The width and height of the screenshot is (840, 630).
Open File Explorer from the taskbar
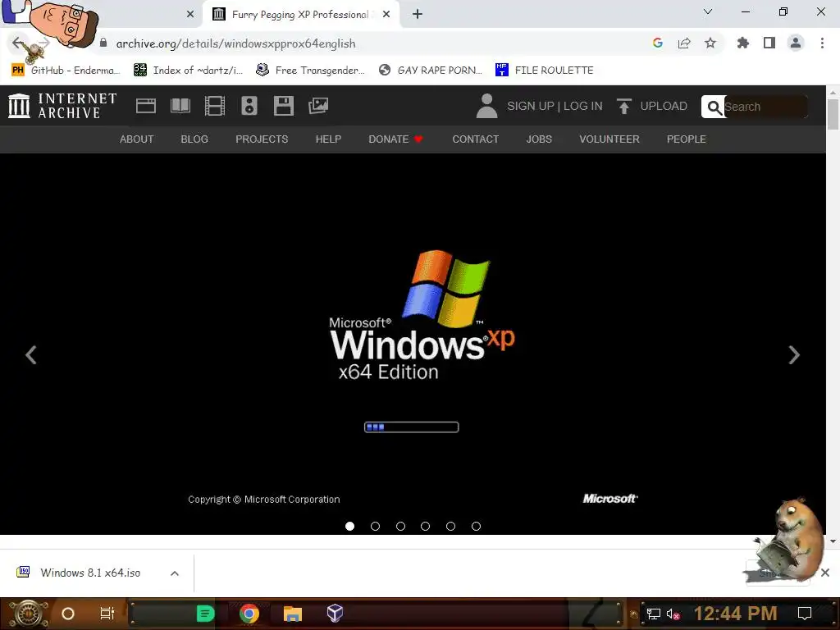tap(293, 614)
